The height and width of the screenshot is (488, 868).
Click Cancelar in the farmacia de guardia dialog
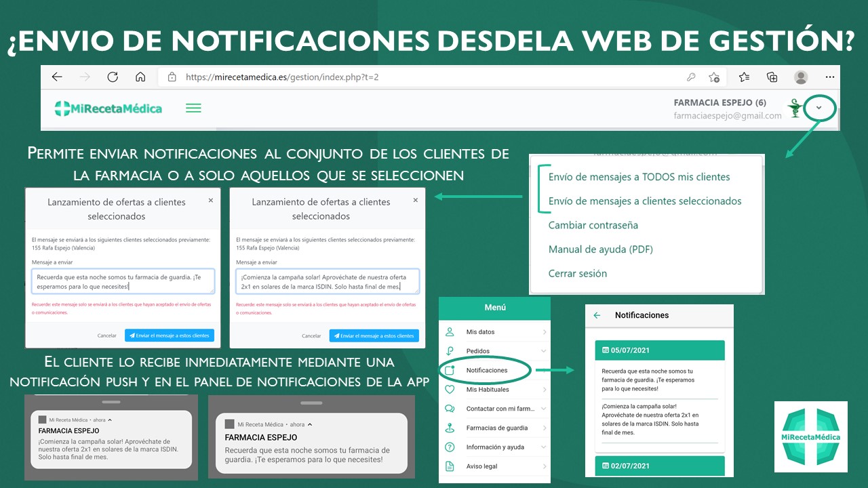(x=106, y=335)
